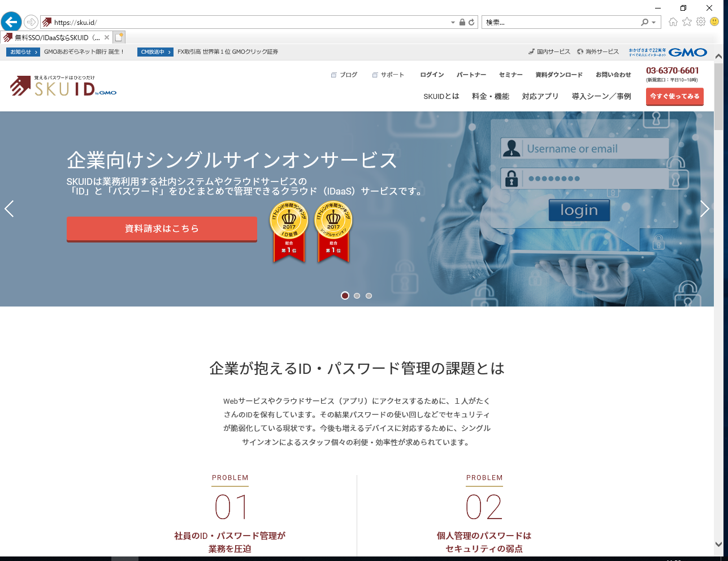Select the third carousel dot

369,295
